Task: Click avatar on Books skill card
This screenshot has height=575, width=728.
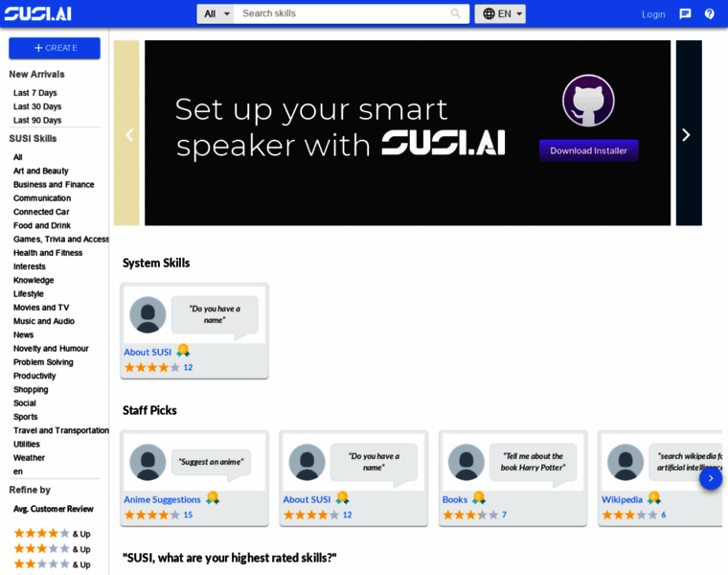Action: tap(466, 462)
